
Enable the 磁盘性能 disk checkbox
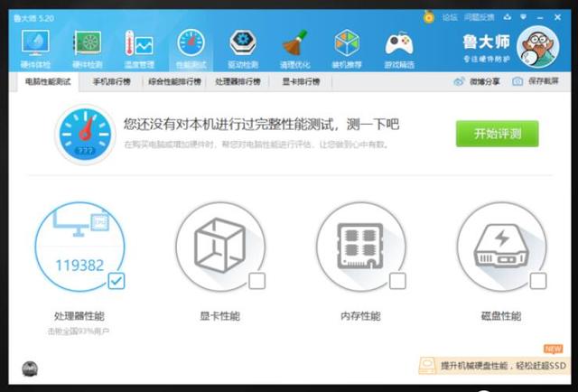point(538,281)
